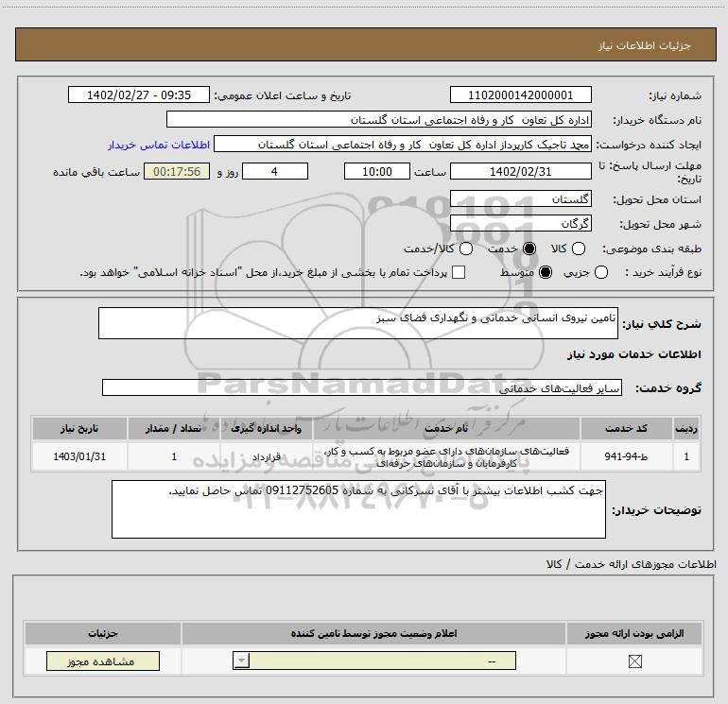This screenshot has width=728, height=704.
Task: Click the service group field سایر فعالیت‌های خدماتی
Action: pyautogui.click(x=362, y=388)
